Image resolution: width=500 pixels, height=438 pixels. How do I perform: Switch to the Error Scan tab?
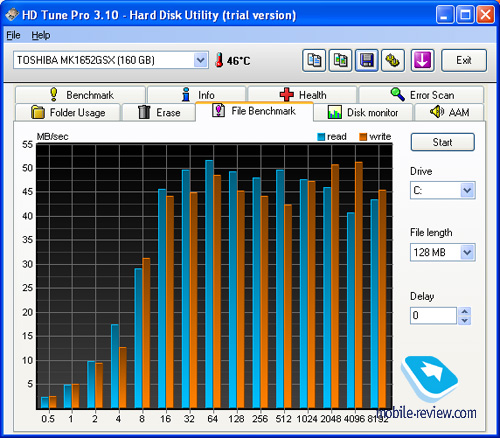[x=421, y=95]
